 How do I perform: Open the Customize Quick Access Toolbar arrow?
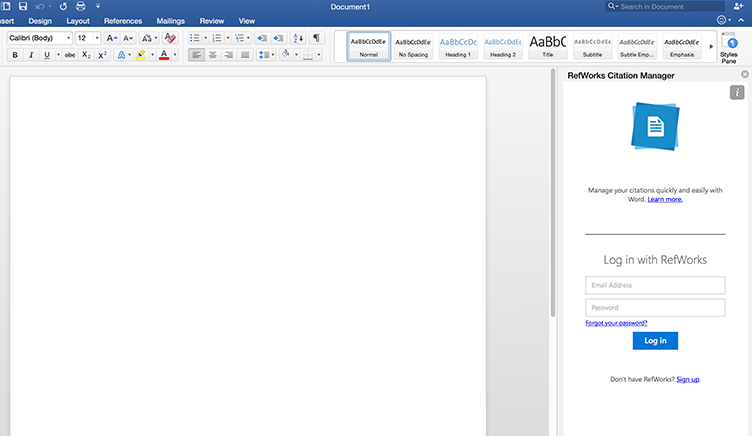(98, 6)
